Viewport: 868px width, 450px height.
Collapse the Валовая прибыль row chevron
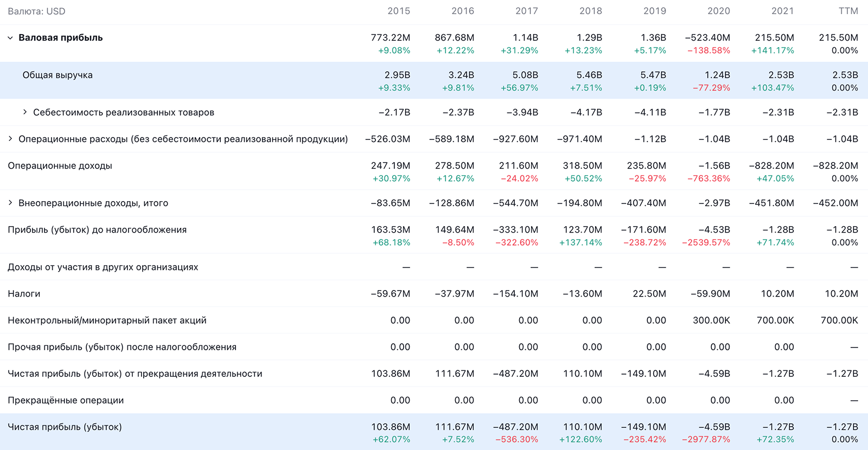[x=10, y=38]
